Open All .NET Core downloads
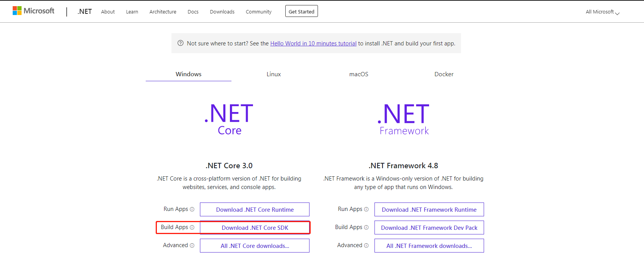The width and height of the screenshot is (644, 266). (x=255, y=246)
